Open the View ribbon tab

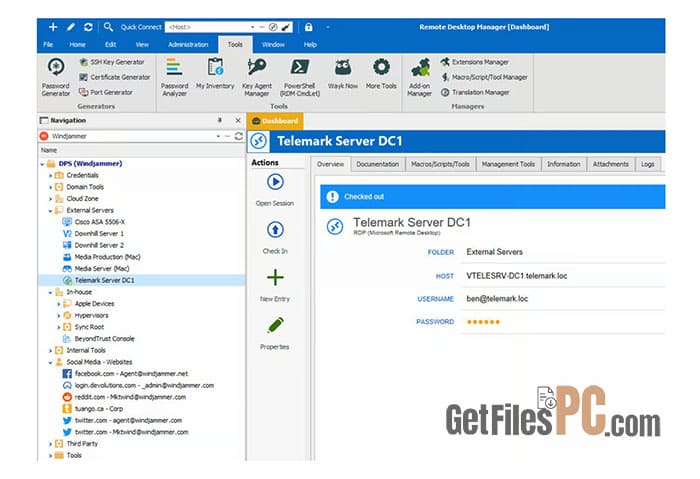click(142, 45)
